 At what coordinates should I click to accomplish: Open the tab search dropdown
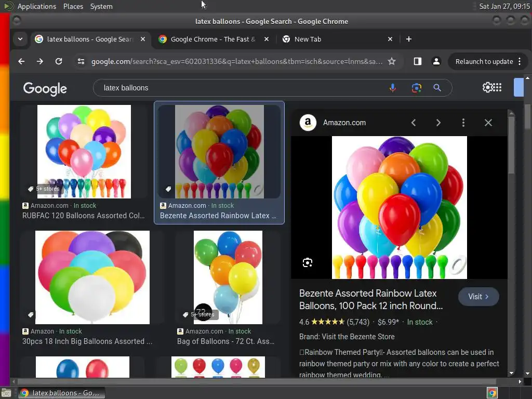(20, 39)
